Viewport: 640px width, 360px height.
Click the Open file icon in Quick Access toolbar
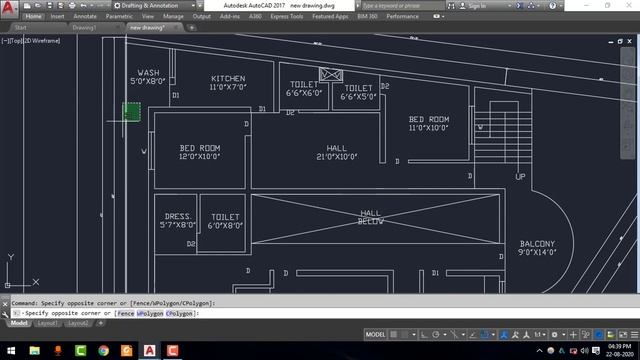(x=38, y=6)
